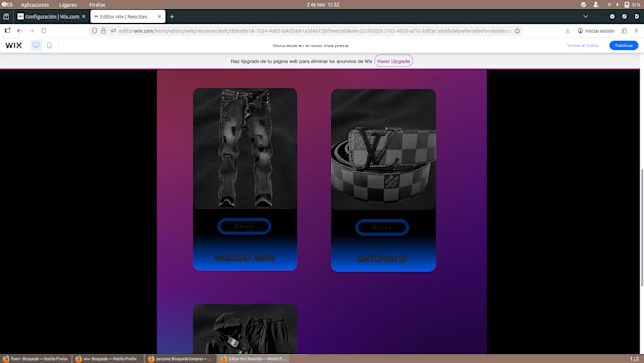The height and width of the screenshot is (363, 644).
Task: Open the new-tab sidebar icon left of back arrow
Action: tap(8, 31)
